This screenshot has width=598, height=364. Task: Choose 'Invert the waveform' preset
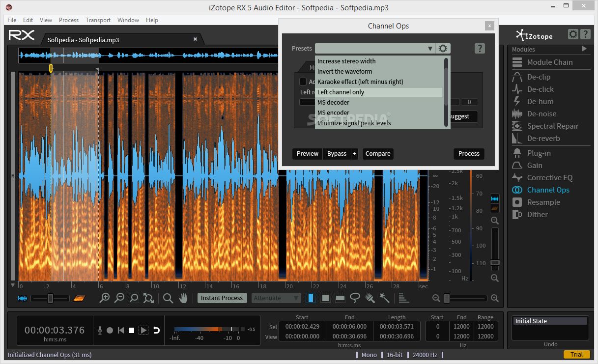click(x=379, y=72)
